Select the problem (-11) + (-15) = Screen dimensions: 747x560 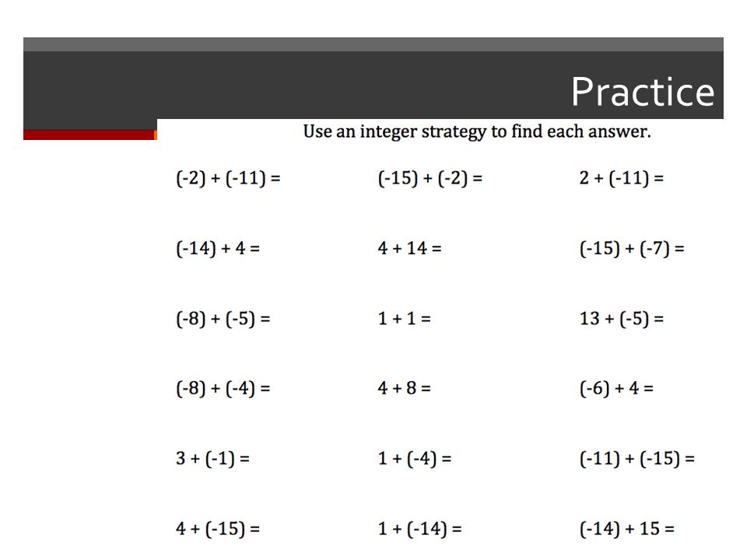pos(637,458)
